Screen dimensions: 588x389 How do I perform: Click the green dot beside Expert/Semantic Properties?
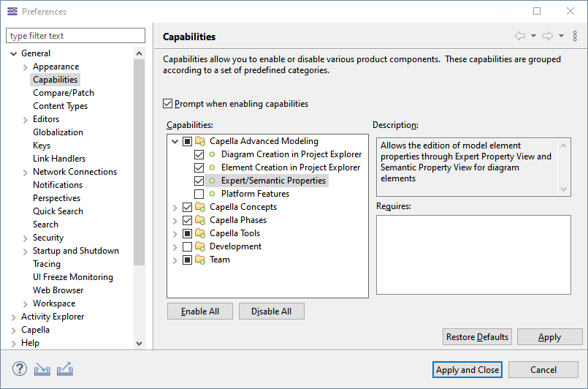213,181
